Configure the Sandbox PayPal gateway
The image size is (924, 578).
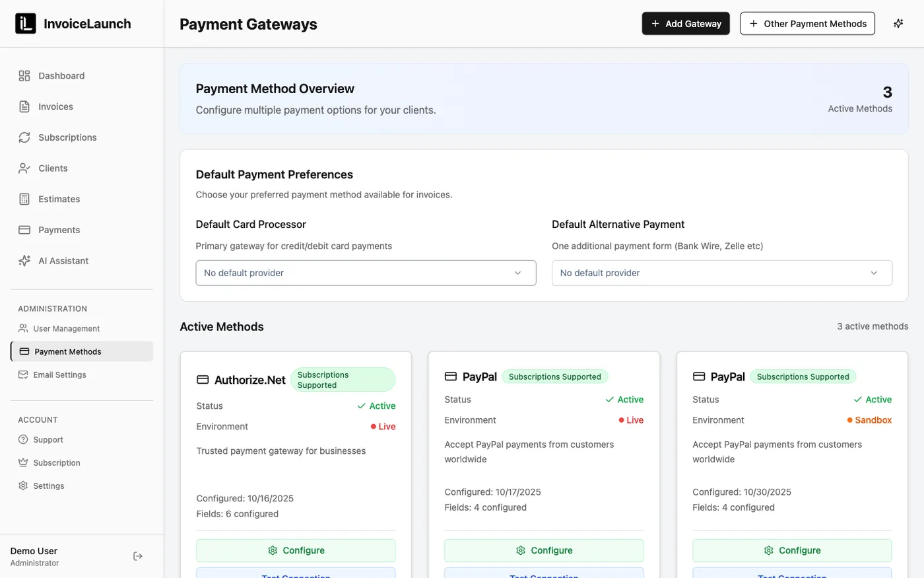[x=792, y=550]
